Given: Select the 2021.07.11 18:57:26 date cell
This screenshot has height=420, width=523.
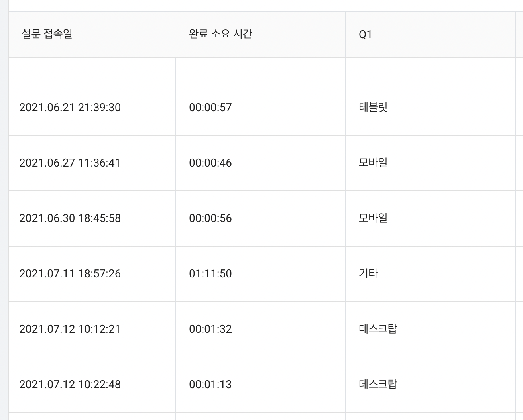Looking at the screenshot, I should pos(70,274).
